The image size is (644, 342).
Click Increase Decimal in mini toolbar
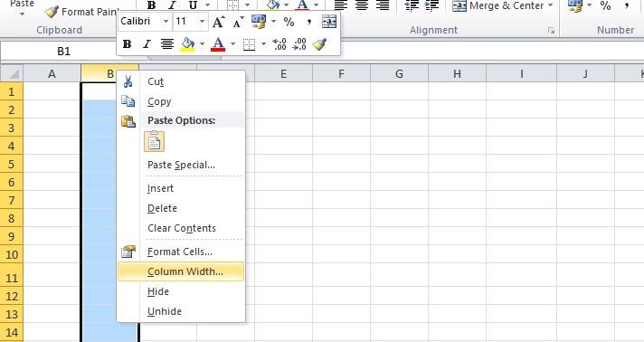279,44
